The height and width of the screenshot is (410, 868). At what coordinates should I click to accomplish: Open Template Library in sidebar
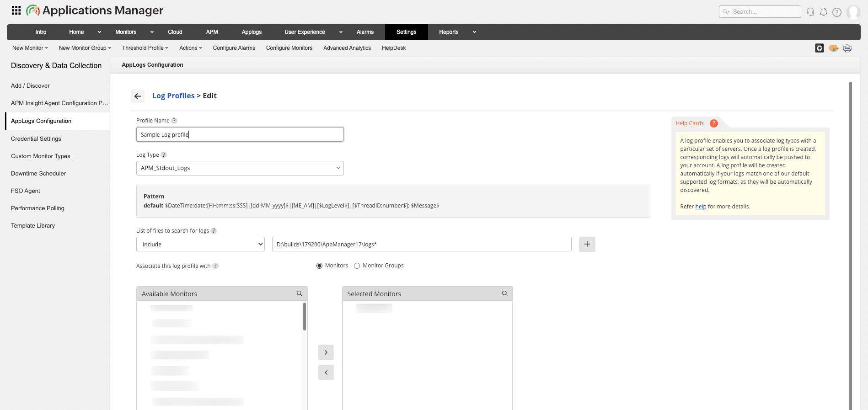[x=33, y=226]
